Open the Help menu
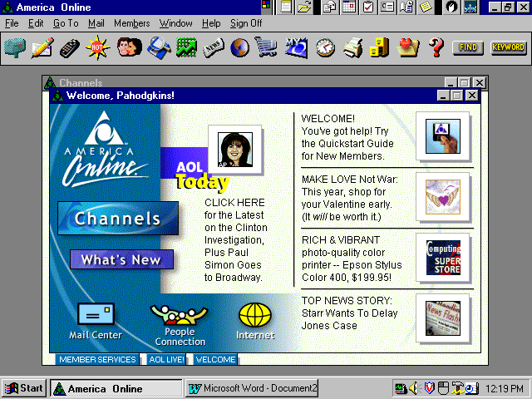532x399 pixels. (211, 23)
